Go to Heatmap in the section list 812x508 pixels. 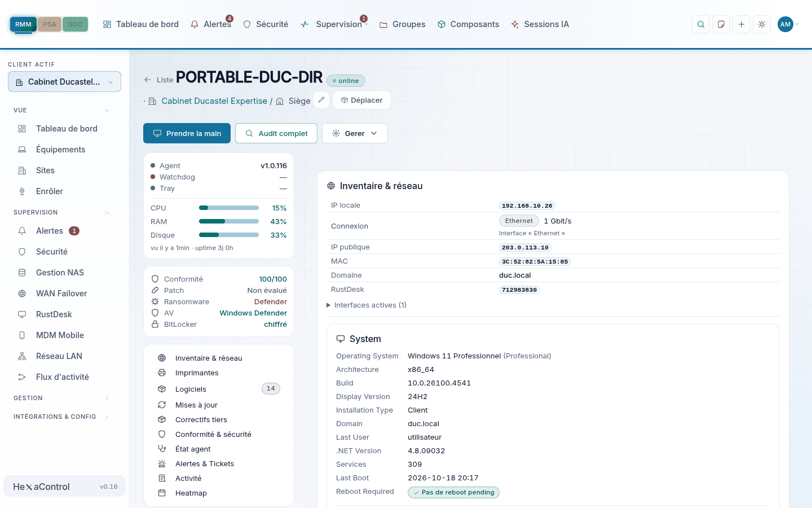coord(219,493)
